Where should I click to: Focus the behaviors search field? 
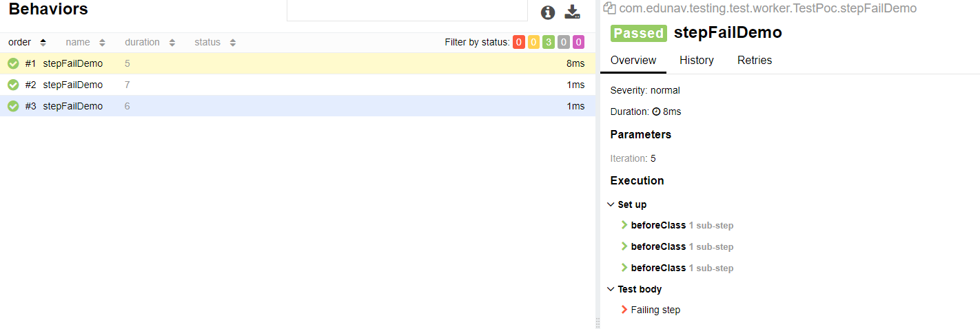click(407, 10)
